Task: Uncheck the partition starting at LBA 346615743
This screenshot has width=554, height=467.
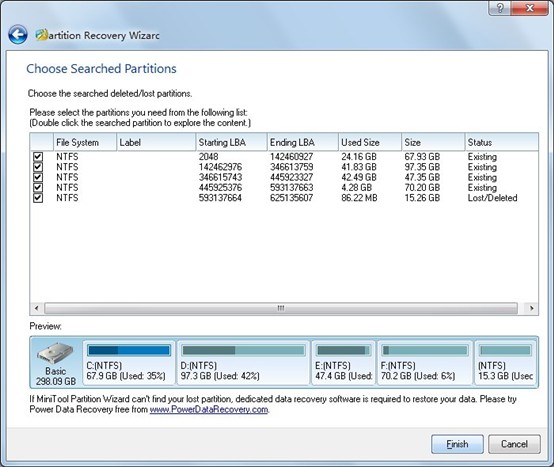Action: pyautogui.click(x=38, y=177)
